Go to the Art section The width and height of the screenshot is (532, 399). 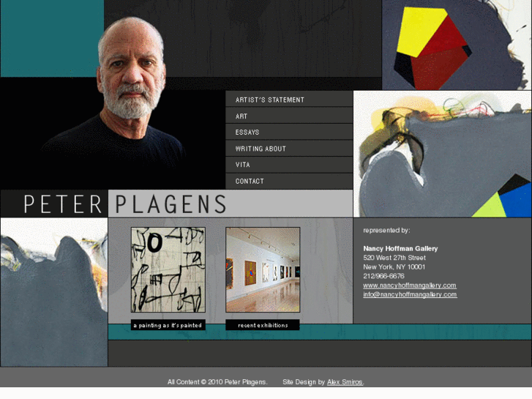point(289,116)
